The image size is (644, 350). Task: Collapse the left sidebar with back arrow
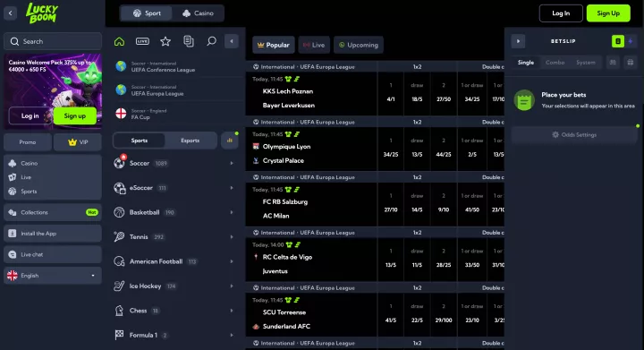10,13
